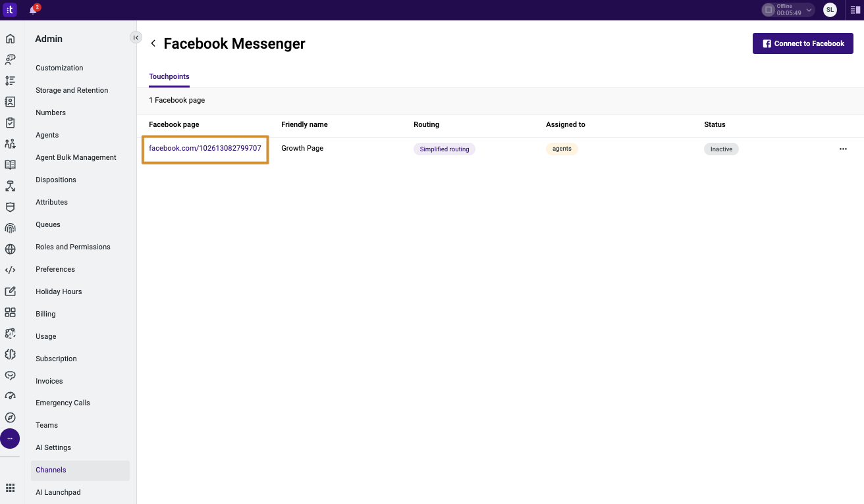Select the Touchpoints tab
Viewport: 864px width, 504px height.
click(x=169, y=77)
